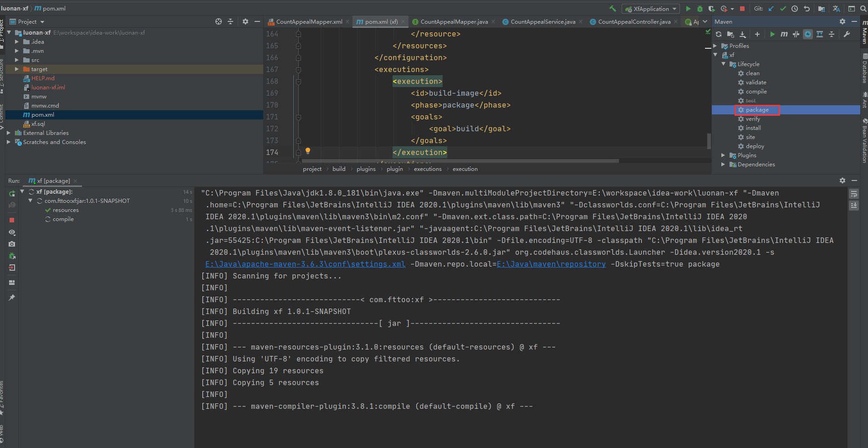This screenshot has height=448, width=868.
Task: Click the Locate file target icon in the Project panel
Action: point(219,21)
